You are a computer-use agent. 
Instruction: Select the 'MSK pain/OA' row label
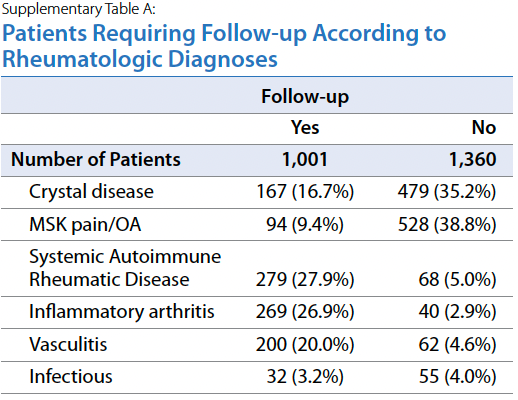click(x=85, y=224)
